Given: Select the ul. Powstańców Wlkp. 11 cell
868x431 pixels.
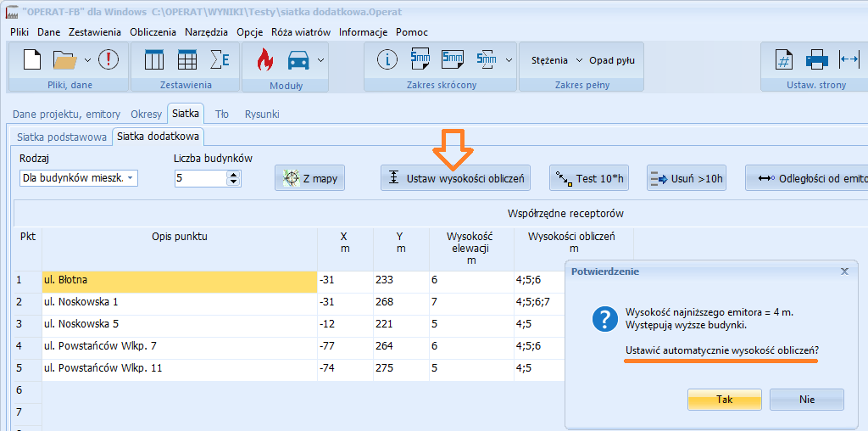Looking at the screenshot, I should pyautogui.click(x=180, y=370).
